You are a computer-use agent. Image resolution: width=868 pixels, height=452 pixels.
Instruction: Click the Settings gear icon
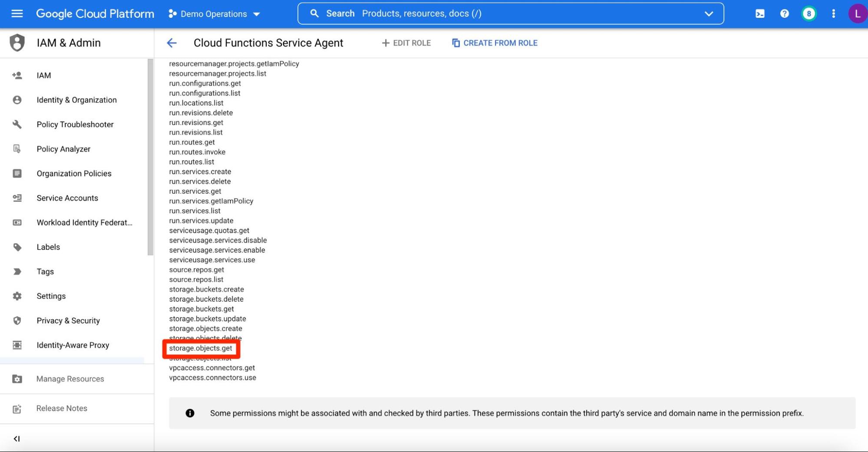click(x=17, y=296)
